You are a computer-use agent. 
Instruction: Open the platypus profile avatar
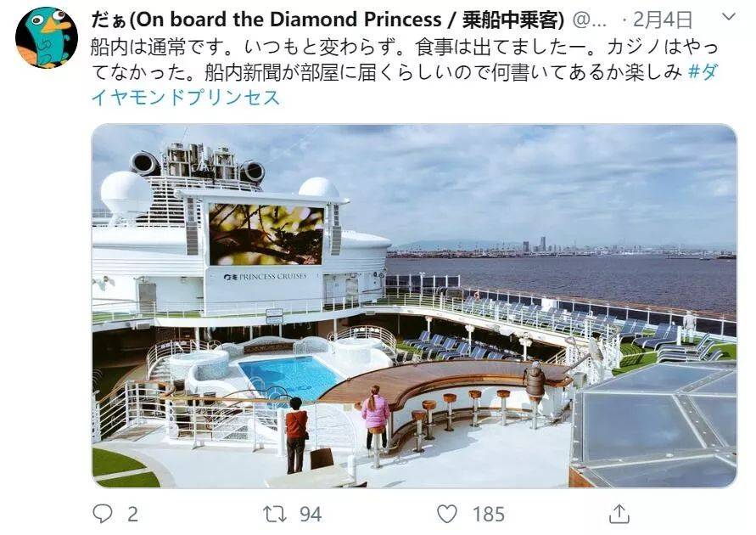[x=47, y=37]
